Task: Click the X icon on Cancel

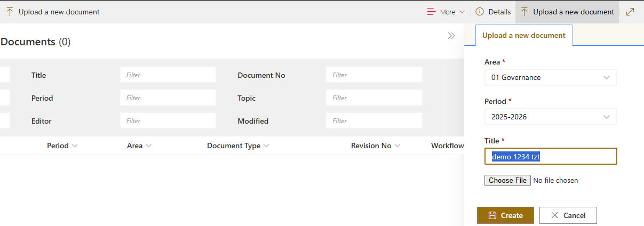Action: click(554, 215)
